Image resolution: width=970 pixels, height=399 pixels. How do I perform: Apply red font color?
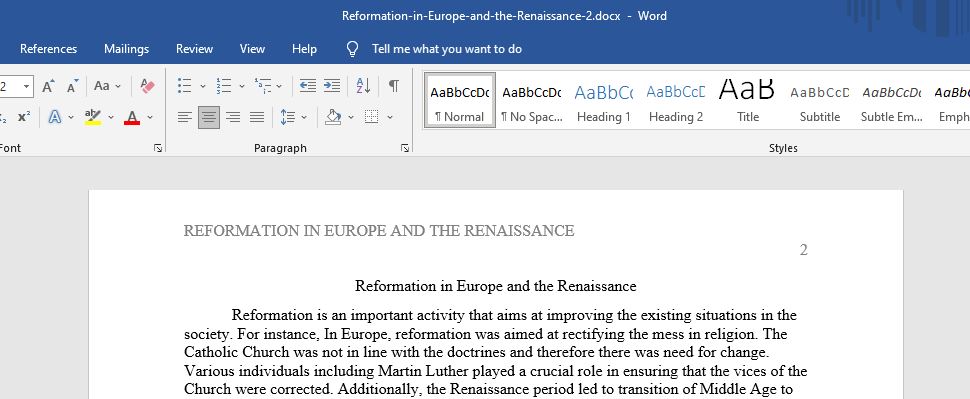tap(132, 117)
